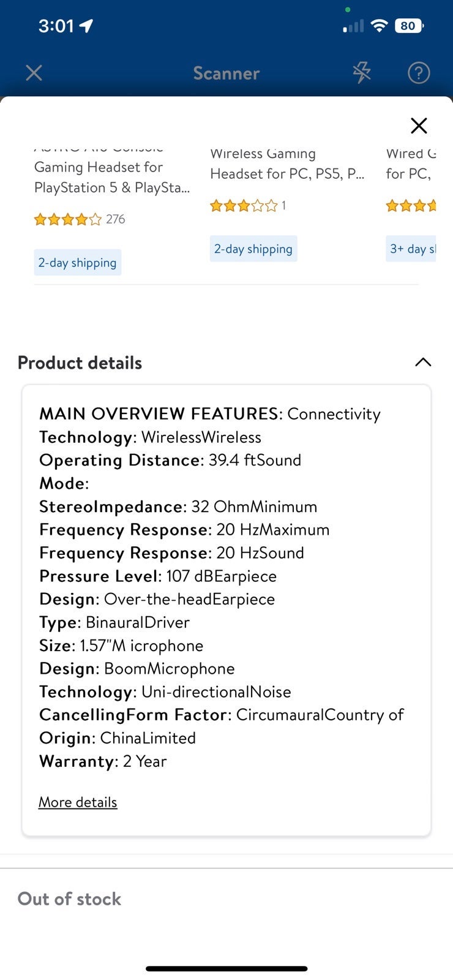The height and width of the screenshot is (980, 453).
Task: Open the Wireless Gaming Headset for PC listing
Action: coord(287,164)
